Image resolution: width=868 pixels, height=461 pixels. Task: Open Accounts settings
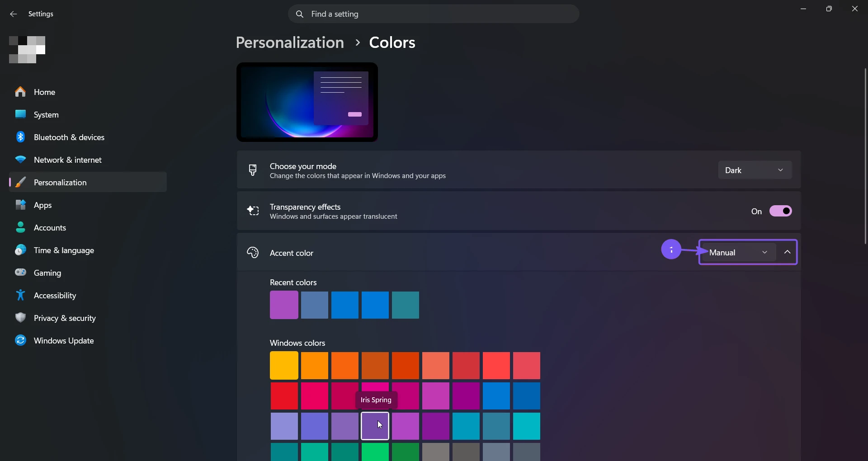[x=88, y=227]
